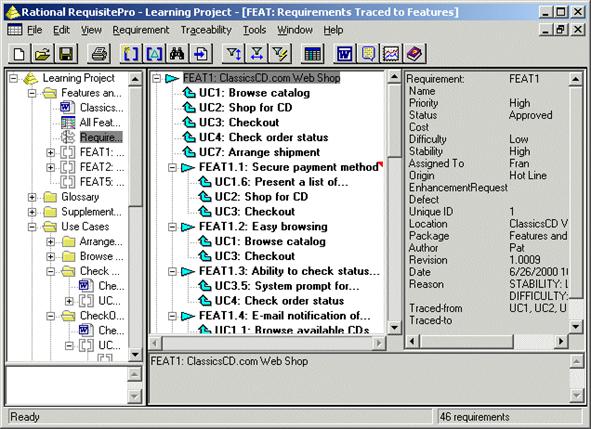This screenshot has height=429, width=591.
Task: Click the go-to arrow document icon
Action: click(201, 54)
